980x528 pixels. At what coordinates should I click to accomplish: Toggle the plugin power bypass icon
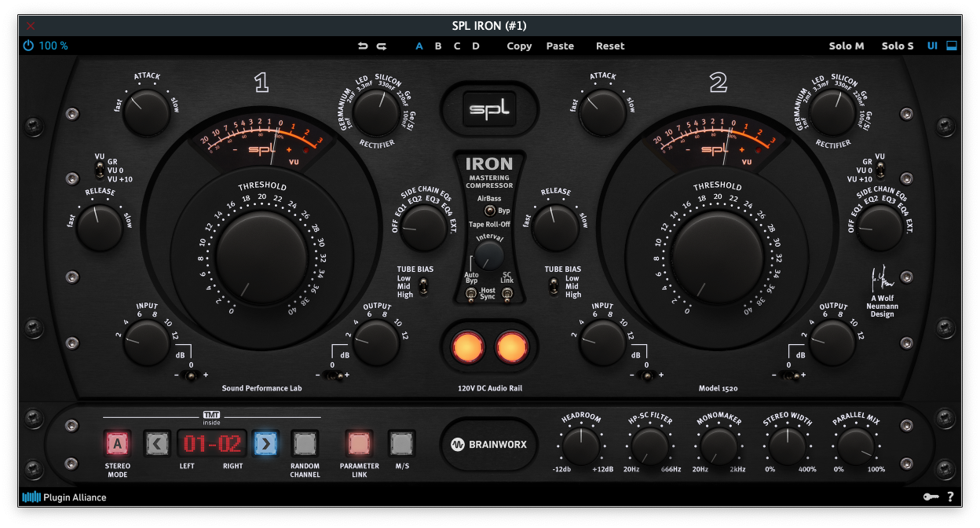(28, 46)
